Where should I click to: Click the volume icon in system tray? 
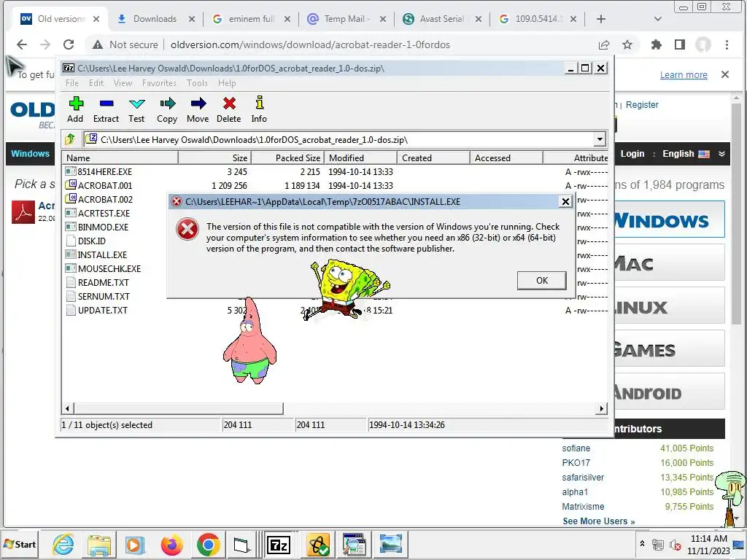tap(675, 545)
